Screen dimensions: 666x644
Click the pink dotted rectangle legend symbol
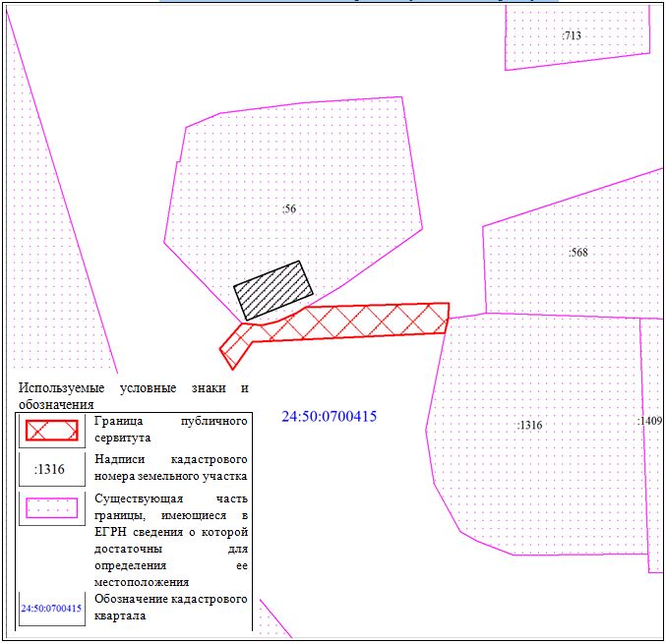point(52,508)
